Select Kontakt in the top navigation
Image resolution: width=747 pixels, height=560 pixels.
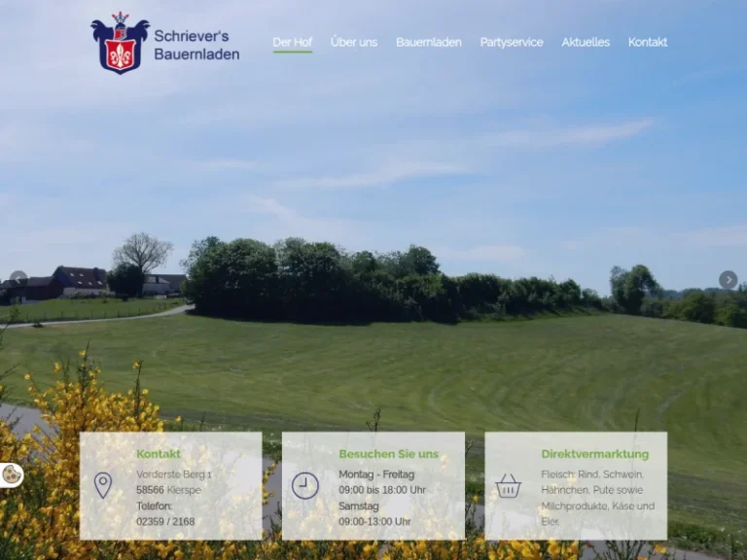[648, 43]
